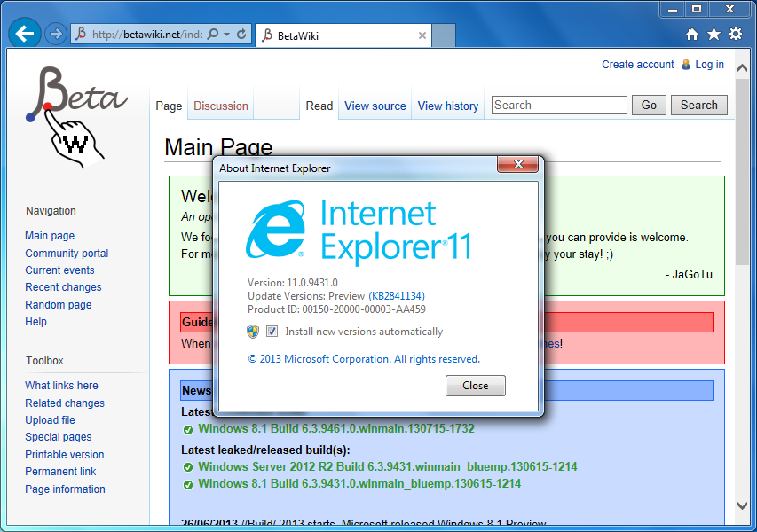Select the Read tab

click(319, 106)
